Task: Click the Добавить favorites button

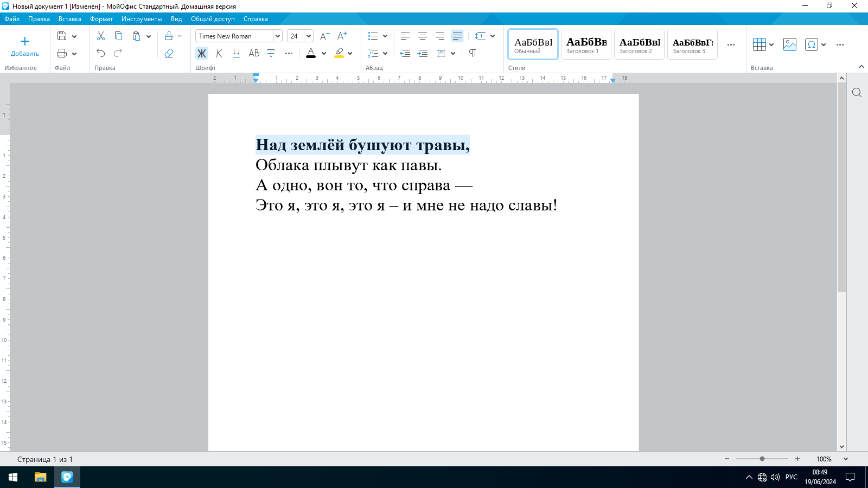Action: (25, 47)
